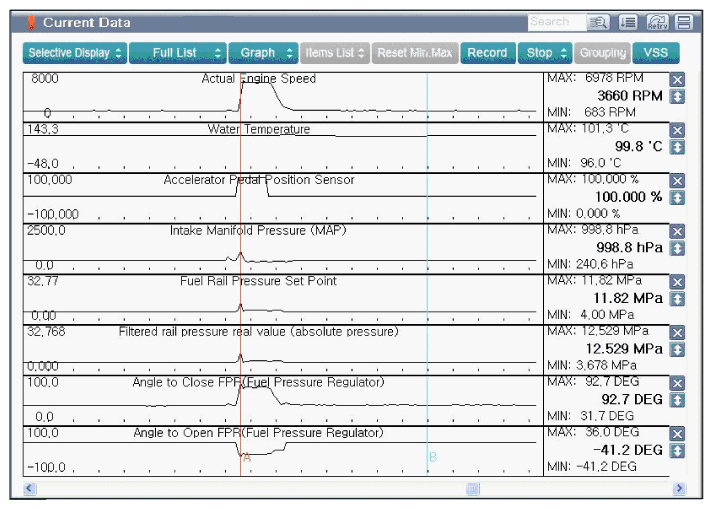The height and width of the screenshot is (509, 713).
Task: Click the 12.529 MPa current value
Action: pyautogui.click(x=624, y=349)
